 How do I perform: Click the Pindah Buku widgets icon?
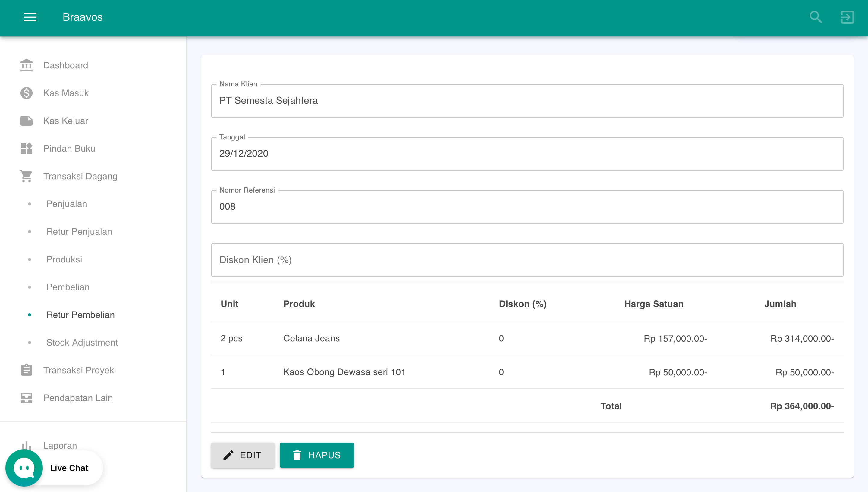26,148
